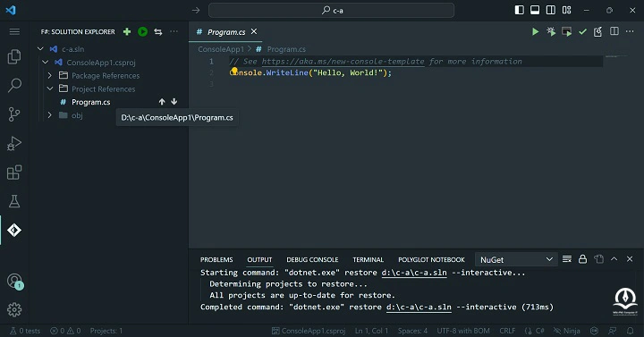This screenshot has height=337, width=644.
Task: Click Projects: 1 in status bar
Action: pos(106,331)
